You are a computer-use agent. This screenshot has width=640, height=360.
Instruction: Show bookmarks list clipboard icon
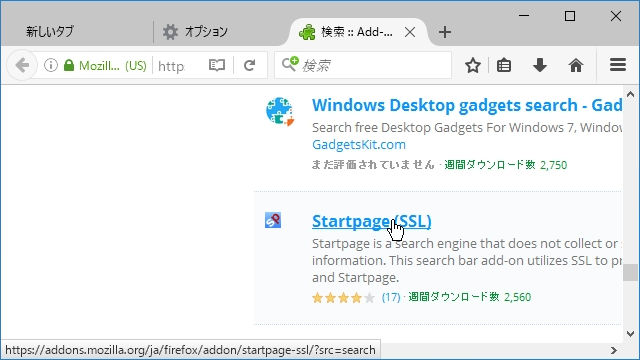click(x=504, y=65)
